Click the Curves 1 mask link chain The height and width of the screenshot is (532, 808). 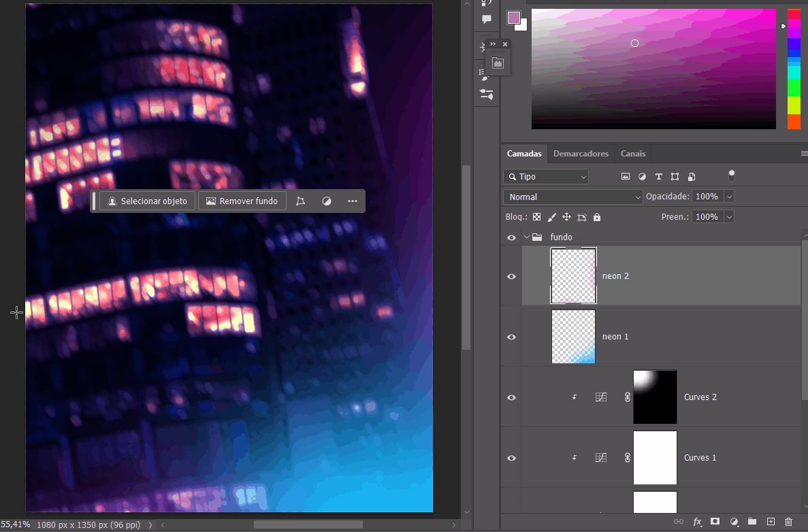click(x=627, y=457)
